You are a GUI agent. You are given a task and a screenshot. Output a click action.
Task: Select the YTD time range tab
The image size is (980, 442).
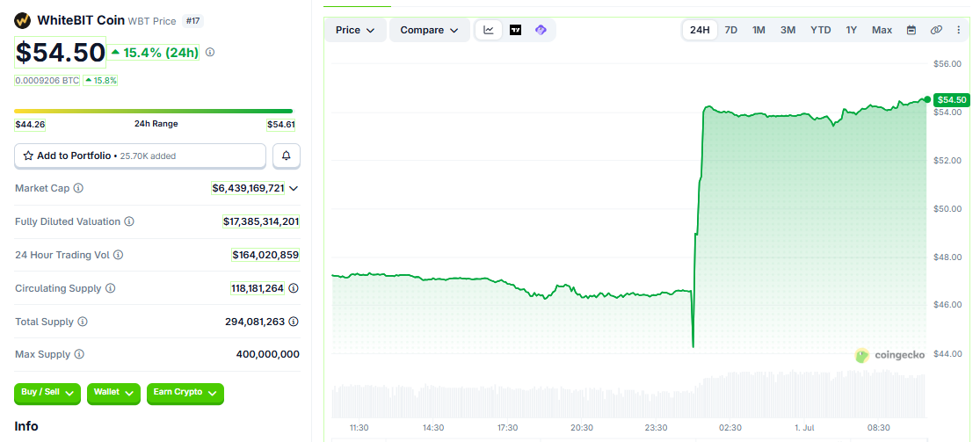click(821, 30)
